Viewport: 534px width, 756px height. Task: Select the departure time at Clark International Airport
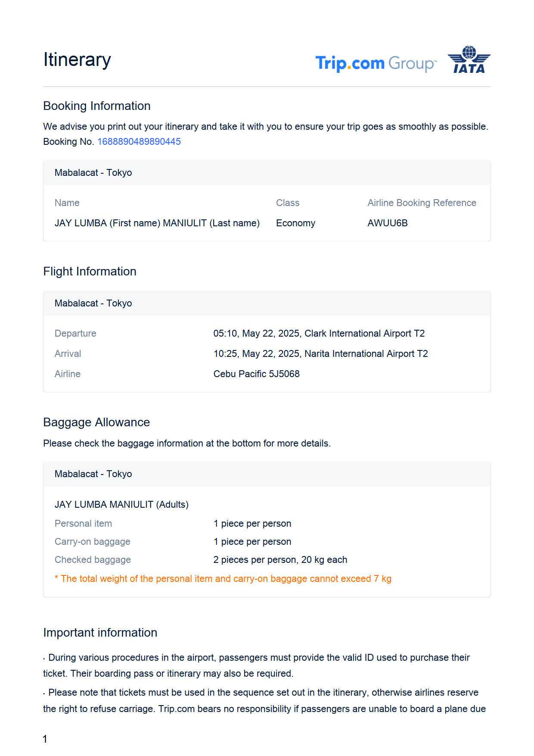coord(319,334)
